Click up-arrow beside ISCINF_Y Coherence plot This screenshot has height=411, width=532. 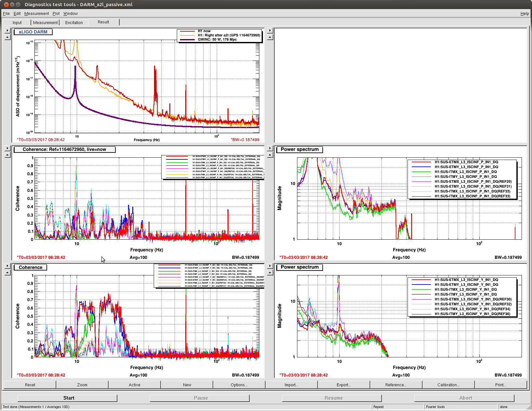click(x=7, y=272)
